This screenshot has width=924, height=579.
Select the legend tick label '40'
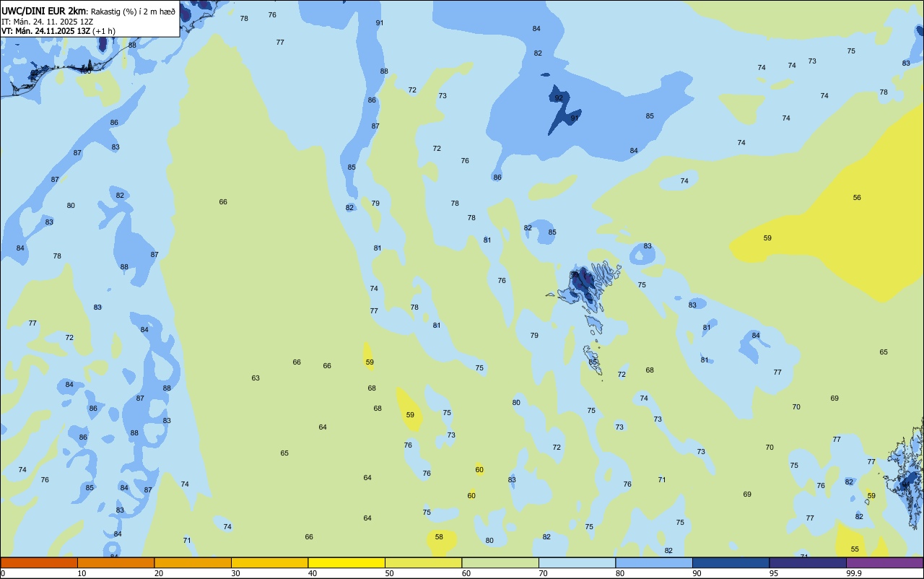click(313, 573)
